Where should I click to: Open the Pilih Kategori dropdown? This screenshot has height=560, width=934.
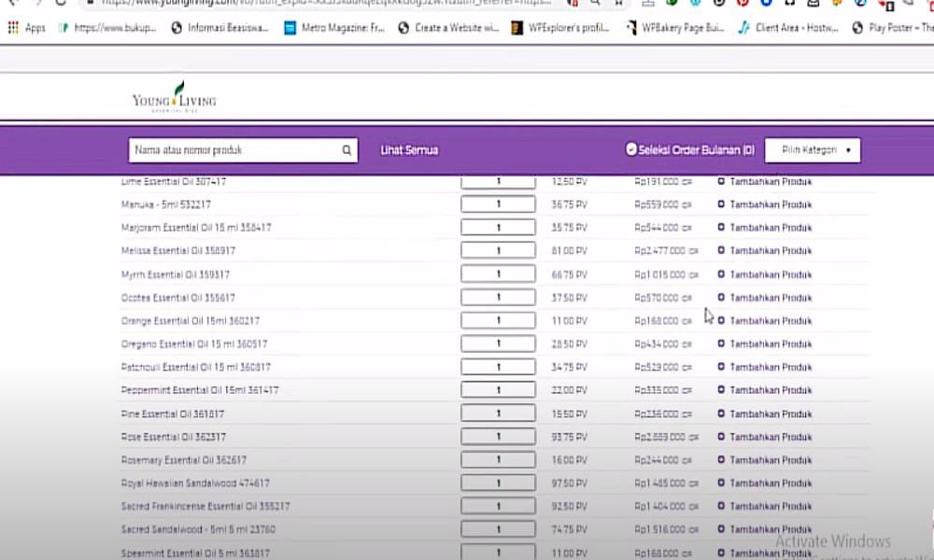click(813, 150)
